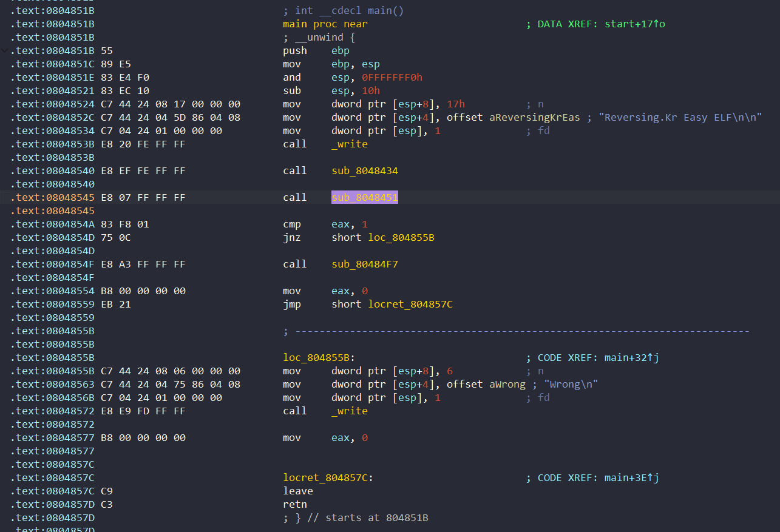
Task: Click the '; fd' comment at 08048534
Action: pyautogui.click(x=538, y=130)
